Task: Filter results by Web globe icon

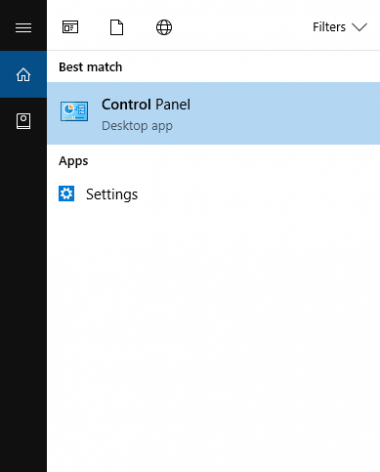Action: [x=164, y=27]
